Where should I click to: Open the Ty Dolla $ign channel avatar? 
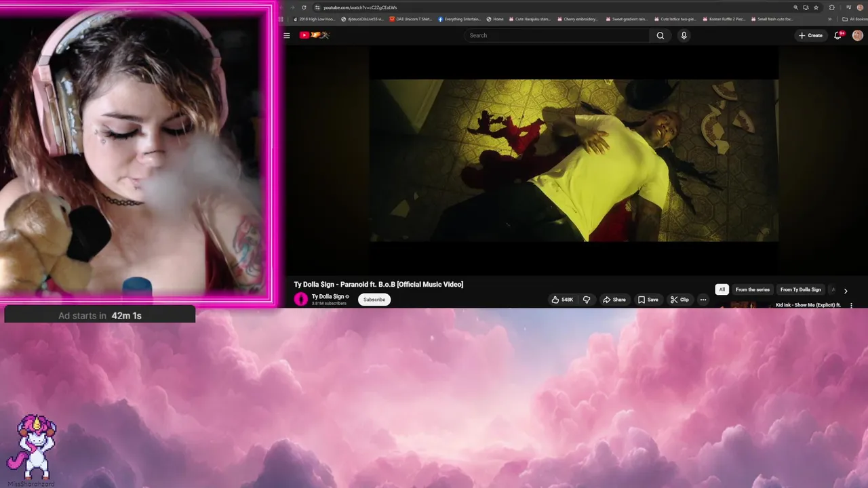coord(300,299)
